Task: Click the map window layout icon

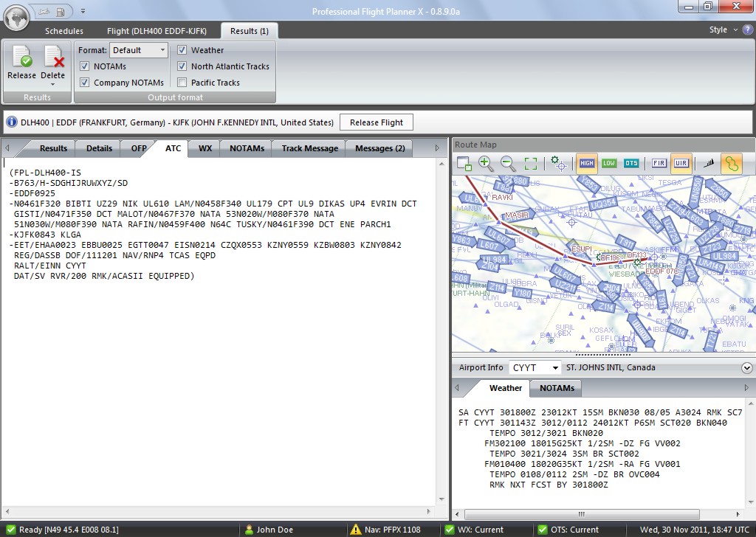Action: pyautogui.click(x=464, y=164)
